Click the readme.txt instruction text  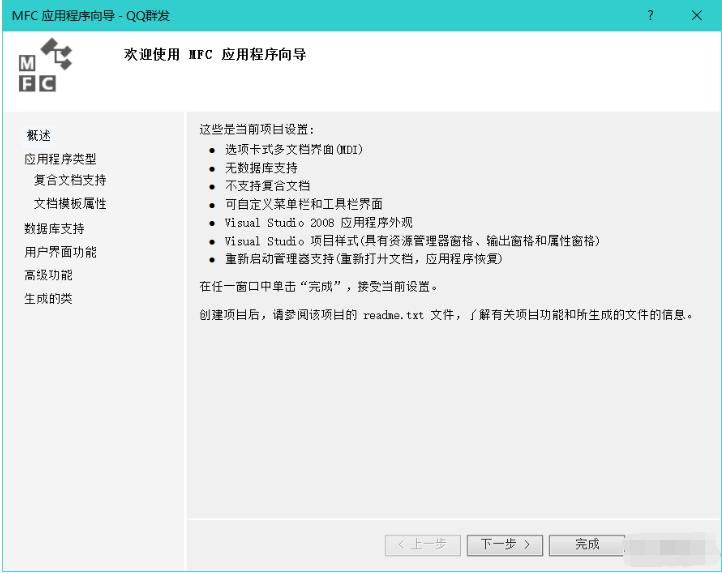click(x=446, y=315)
